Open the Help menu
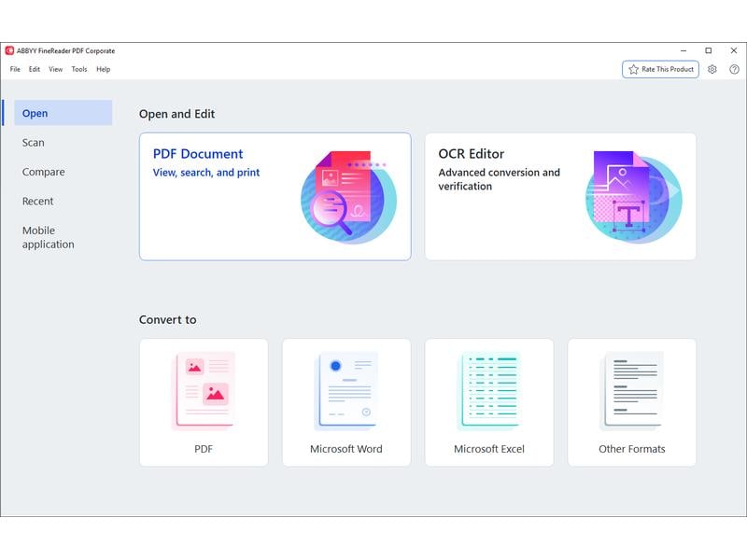Screen dimensions: 747x560 pyautogui.click(x=104, y=69)
